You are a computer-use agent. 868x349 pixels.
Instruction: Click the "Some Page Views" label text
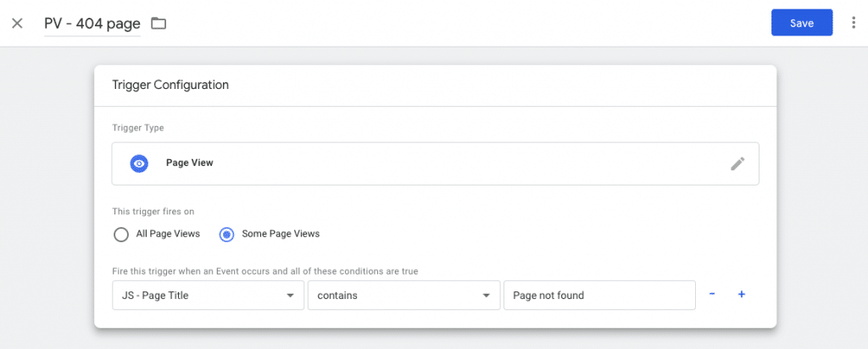point(281,234)
